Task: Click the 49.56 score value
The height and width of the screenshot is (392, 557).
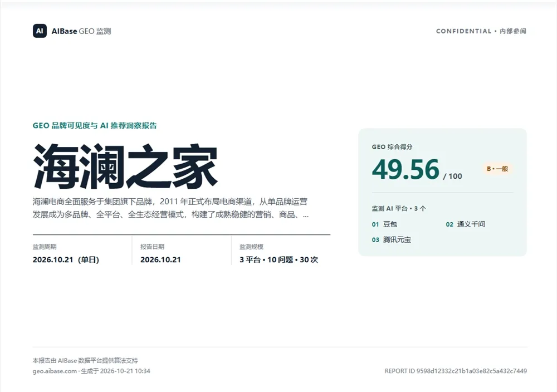Action: click(x=405, y=169)
